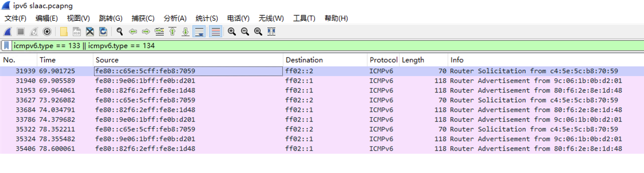The height and width of the screenshot is (173, 644).
Task: Jump to the first packet
Action: click(x=172, y=31)
